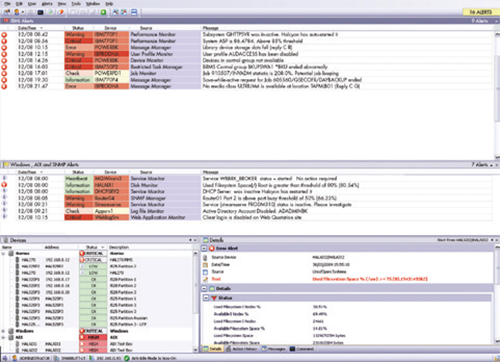Collapse the Error Alert section
Screen dimensions: 500x362
204,248
